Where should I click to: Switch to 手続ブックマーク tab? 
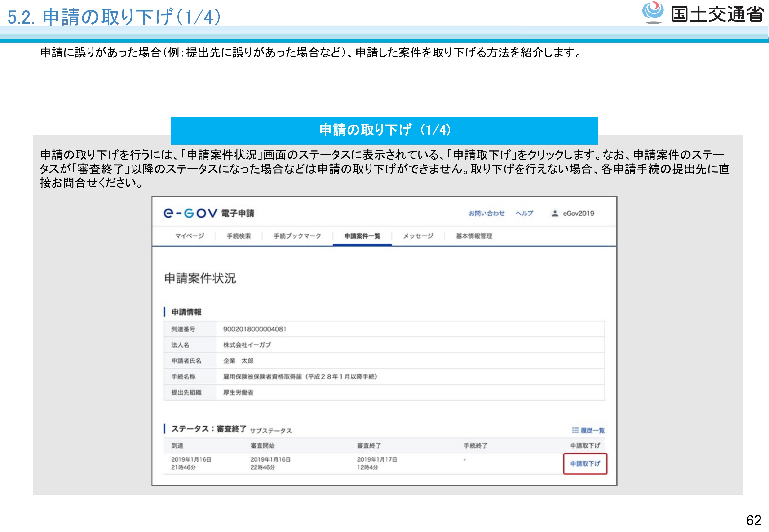(297, 236)
